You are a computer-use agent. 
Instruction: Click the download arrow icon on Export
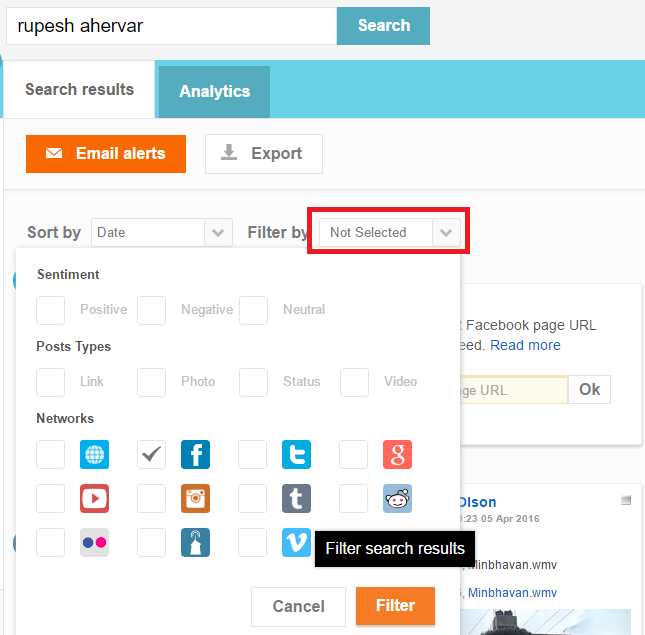pos(229,152)
